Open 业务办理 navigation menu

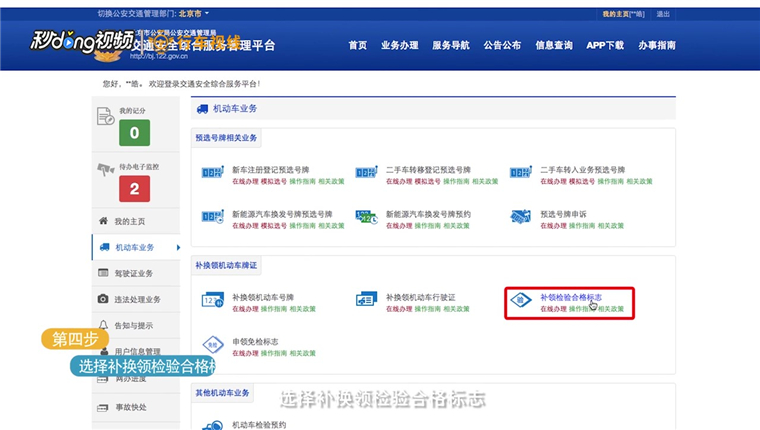coord(399,46)
